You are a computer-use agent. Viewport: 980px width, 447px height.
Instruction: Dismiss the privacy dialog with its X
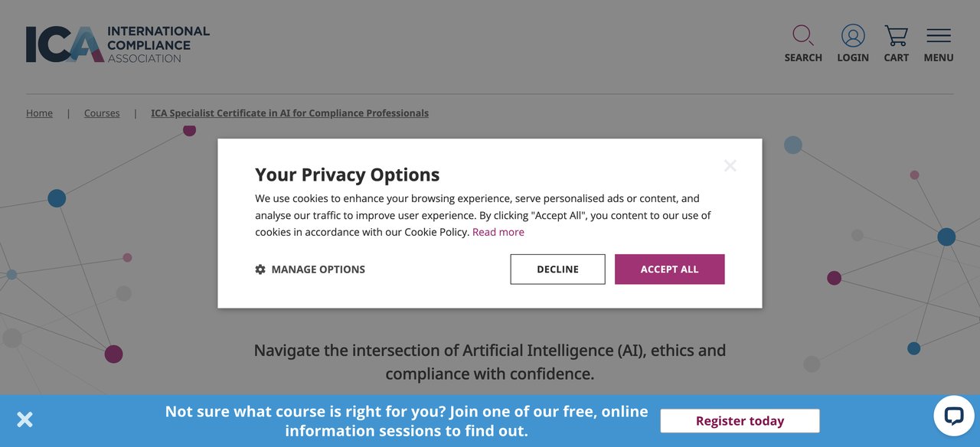coord(730,165)
